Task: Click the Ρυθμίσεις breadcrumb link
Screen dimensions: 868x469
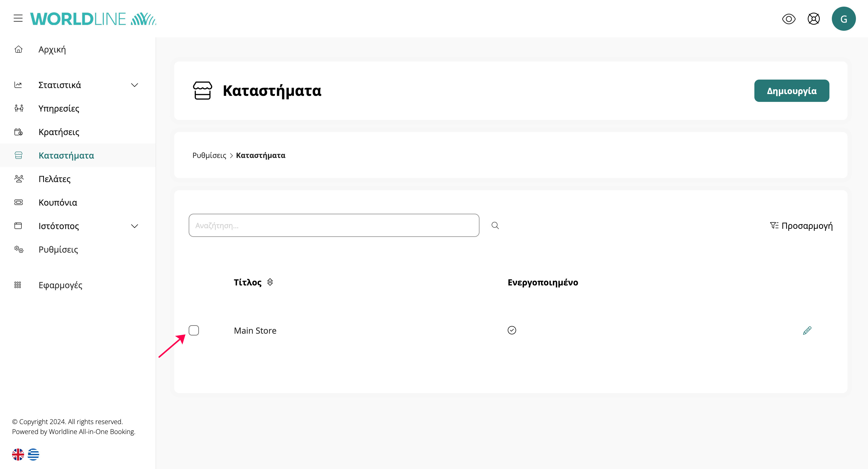Action: [x=209, y=155]
